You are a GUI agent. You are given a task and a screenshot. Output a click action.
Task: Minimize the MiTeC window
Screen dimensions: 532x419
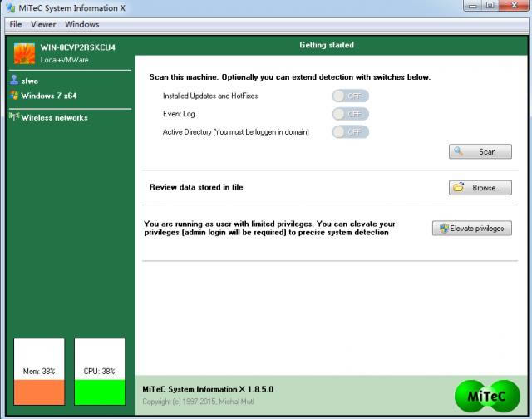(473, 6)
